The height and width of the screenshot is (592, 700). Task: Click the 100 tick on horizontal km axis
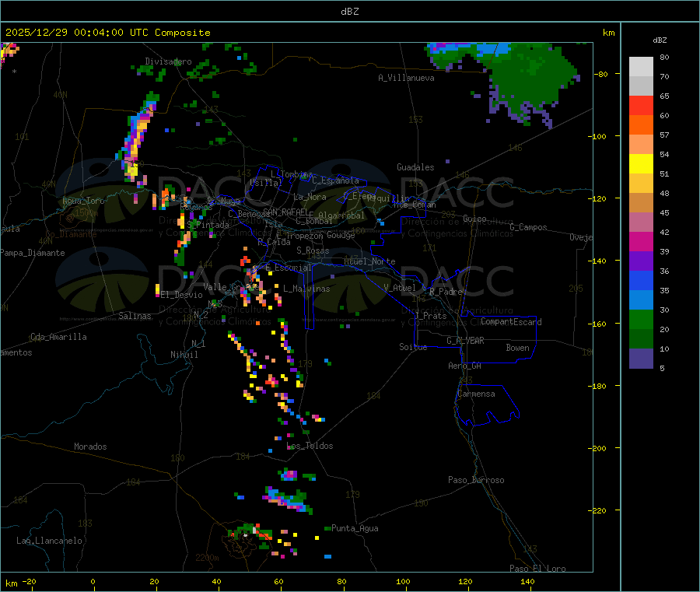403,581
